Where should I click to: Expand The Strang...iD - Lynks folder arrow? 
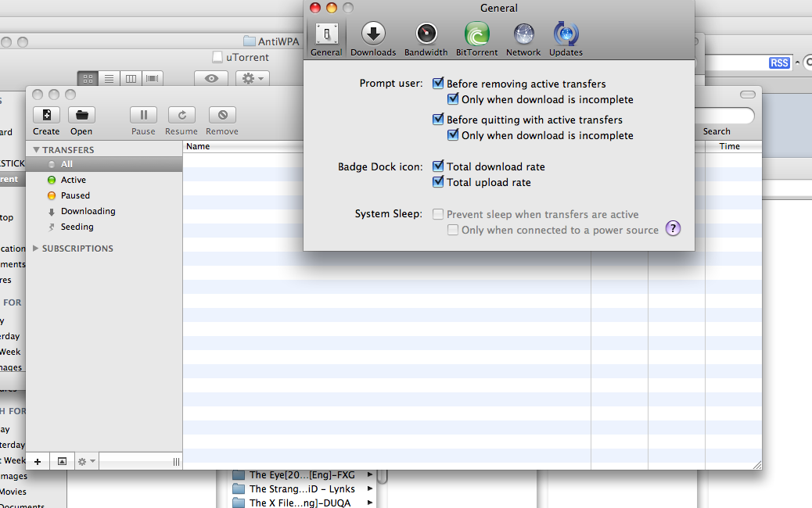[370, 488]
